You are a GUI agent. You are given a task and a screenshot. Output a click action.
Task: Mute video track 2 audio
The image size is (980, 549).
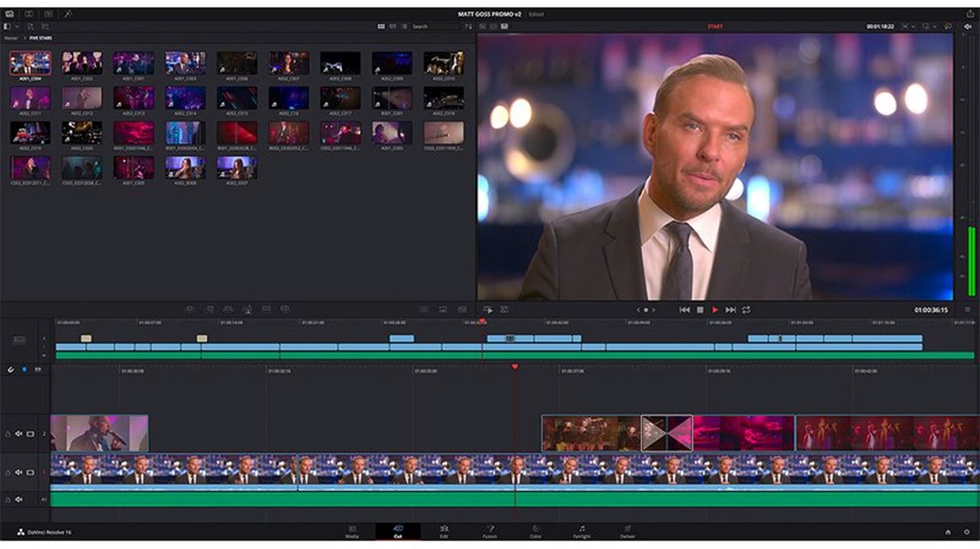coord(19,434)
